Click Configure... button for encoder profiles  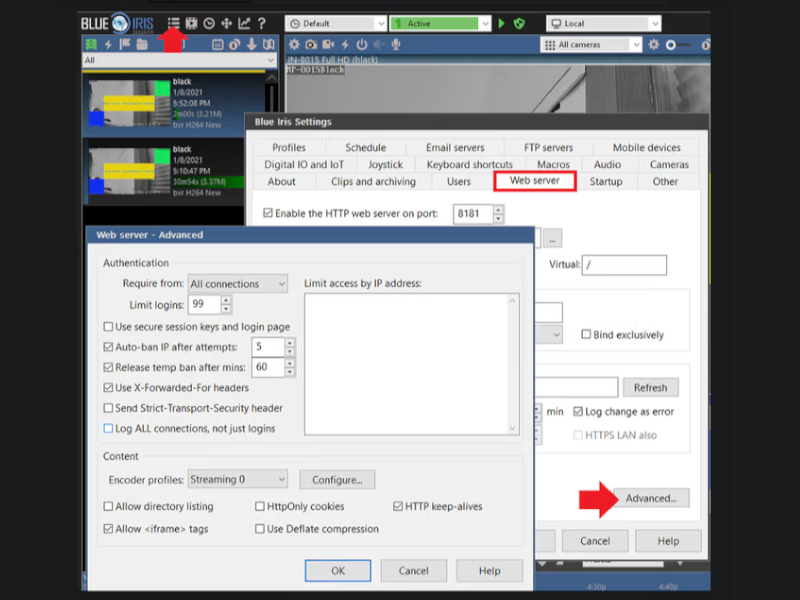click(x=337, y=480)
